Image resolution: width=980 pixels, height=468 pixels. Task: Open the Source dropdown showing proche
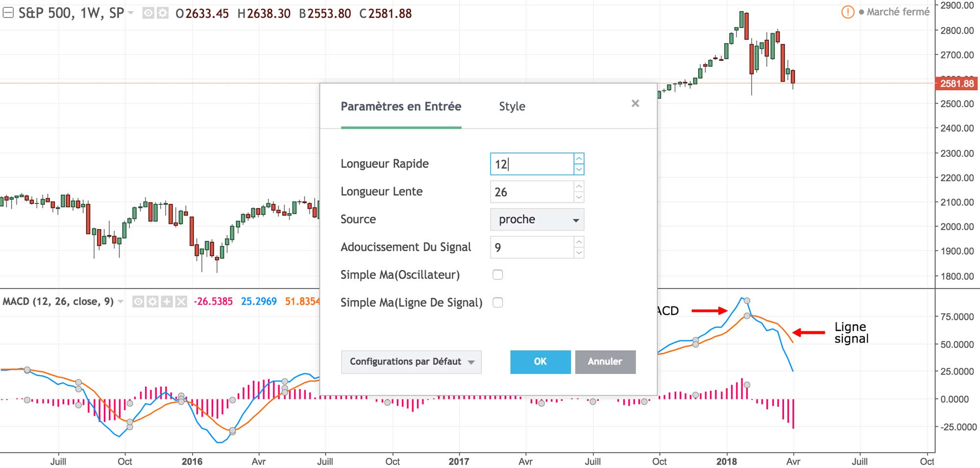pos(537,220)
